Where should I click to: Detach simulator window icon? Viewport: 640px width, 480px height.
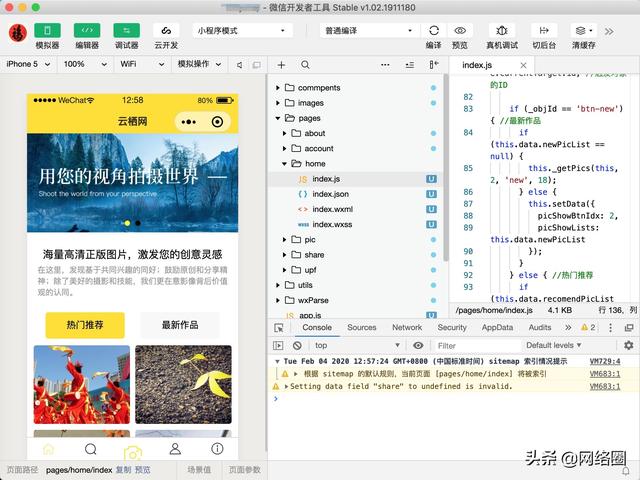point(257,65)
